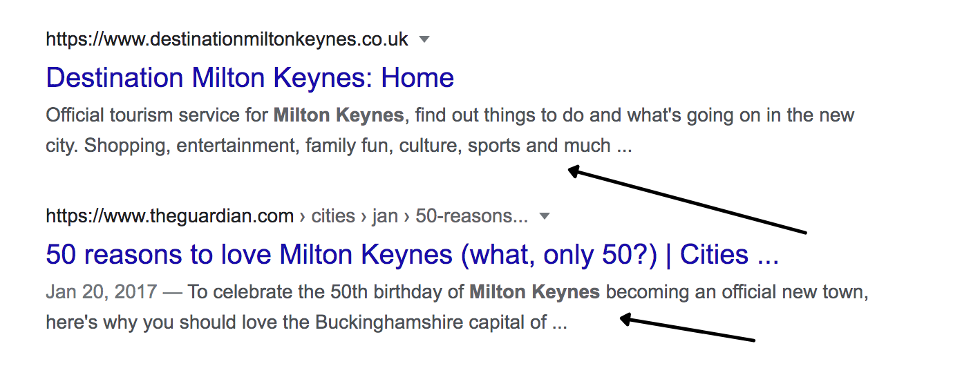980x366 pixels.
Task: Click the "Jan 20, 2017" result date
Action: coord(101,292)
